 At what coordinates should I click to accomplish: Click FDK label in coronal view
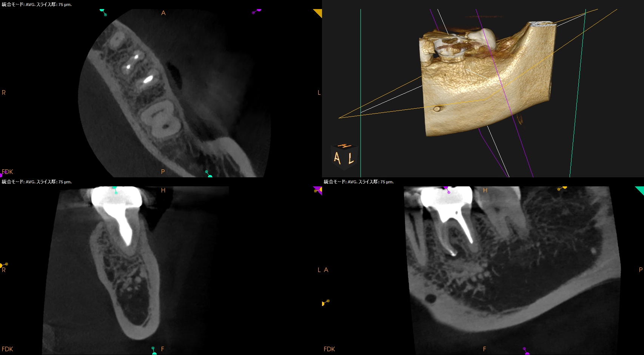[x=7, y=349]
